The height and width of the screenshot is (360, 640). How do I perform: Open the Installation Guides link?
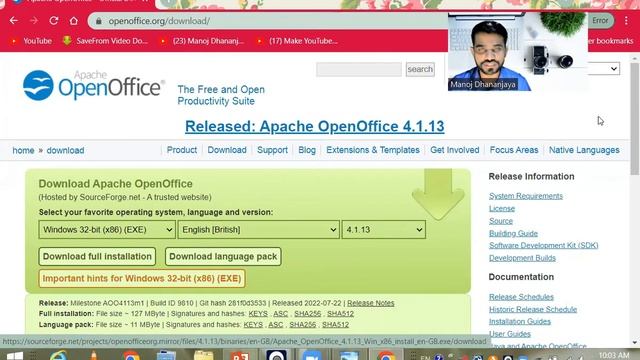[x=520, y=322]
